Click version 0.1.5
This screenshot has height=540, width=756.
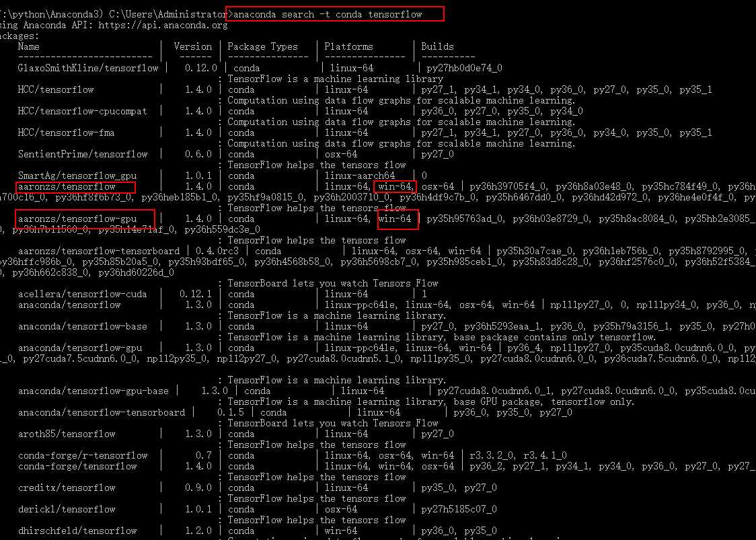[x=231, y=413]
